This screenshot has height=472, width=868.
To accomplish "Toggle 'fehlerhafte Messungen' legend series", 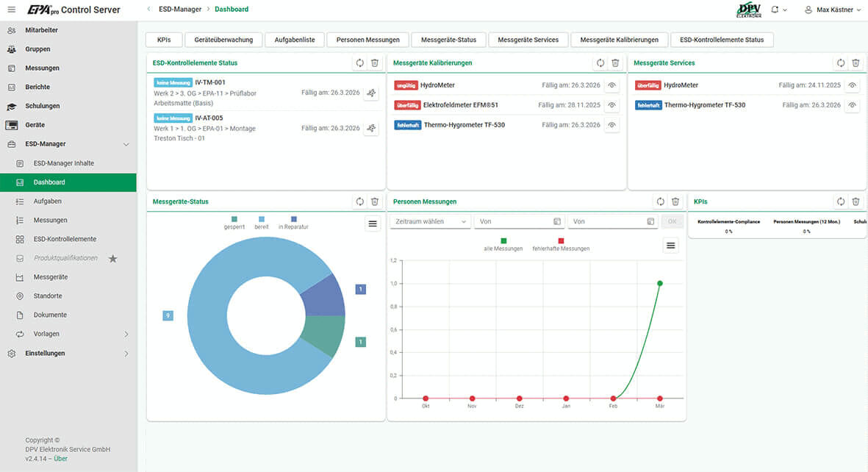I will [561, 244].
